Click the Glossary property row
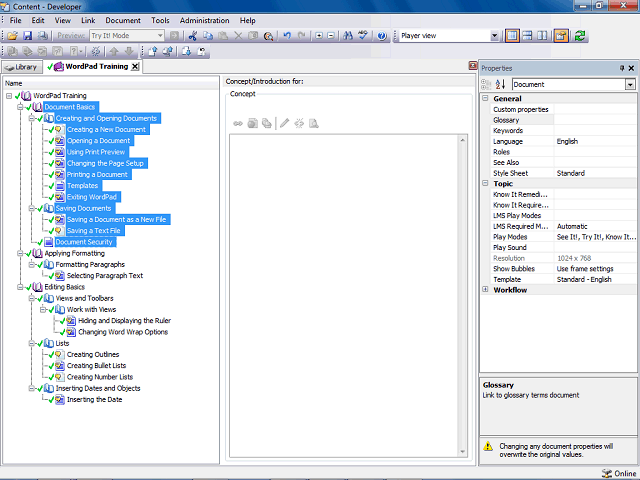The height and width of the screenshot is (480, 640). tap(564, 120)
